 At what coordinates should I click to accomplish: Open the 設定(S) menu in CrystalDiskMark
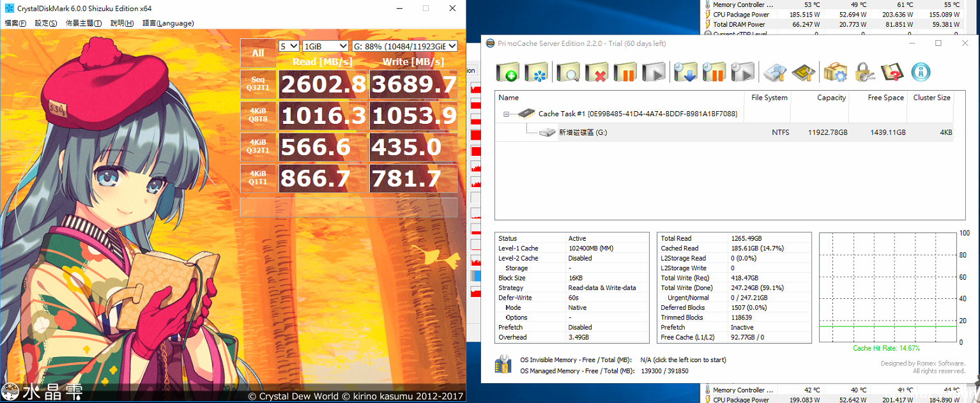(x=45, y=23)
